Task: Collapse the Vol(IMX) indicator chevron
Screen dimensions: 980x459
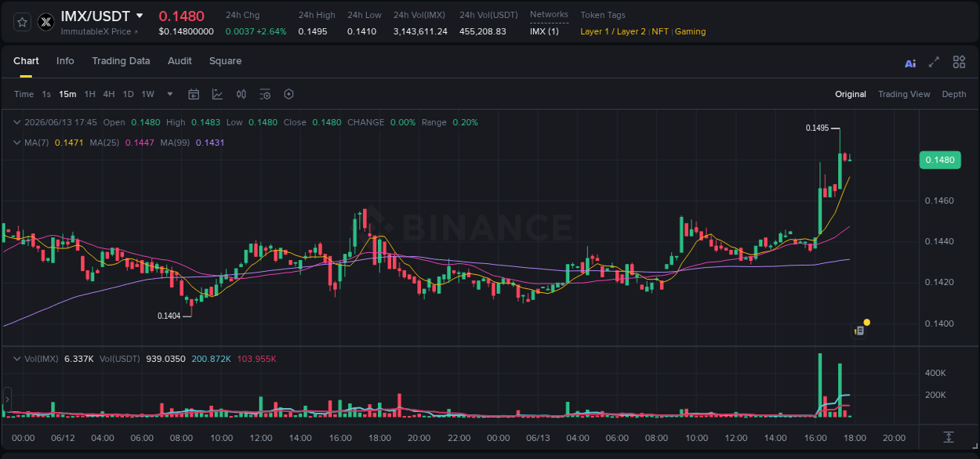Action: [x=18, y=359]
